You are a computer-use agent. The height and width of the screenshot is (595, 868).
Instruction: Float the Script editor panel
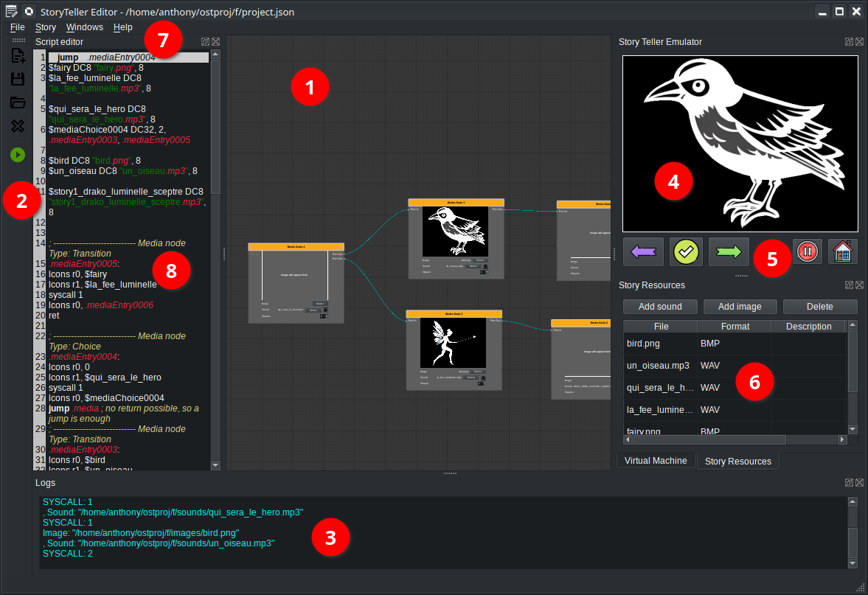pyautogui.click(x=205, y=42)
